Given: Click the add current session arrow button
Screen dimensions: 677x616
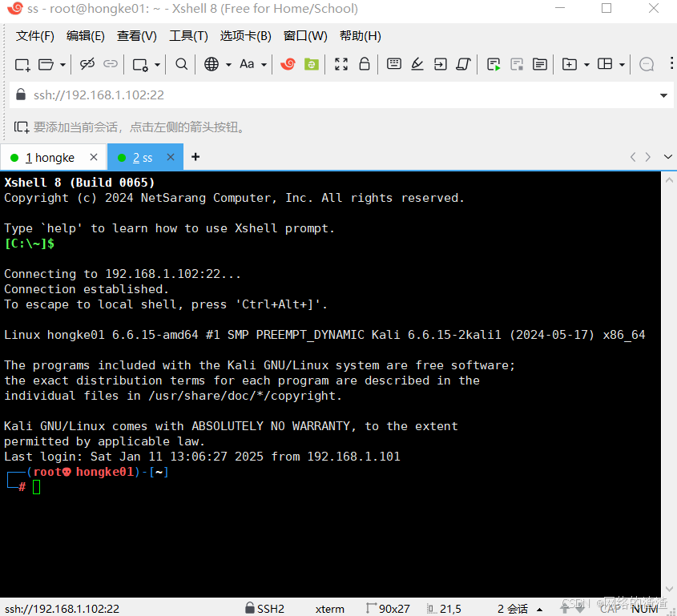Looking at the screenshot, I should (21, 127).
